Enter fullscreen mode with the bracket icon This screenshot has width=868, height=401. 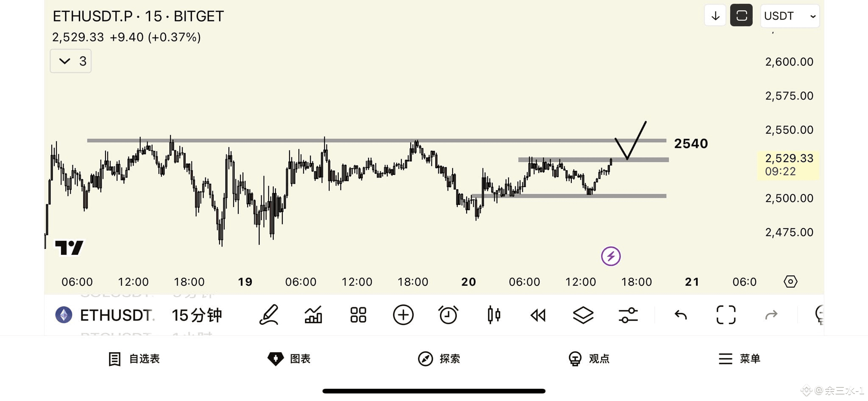[726, 315]
